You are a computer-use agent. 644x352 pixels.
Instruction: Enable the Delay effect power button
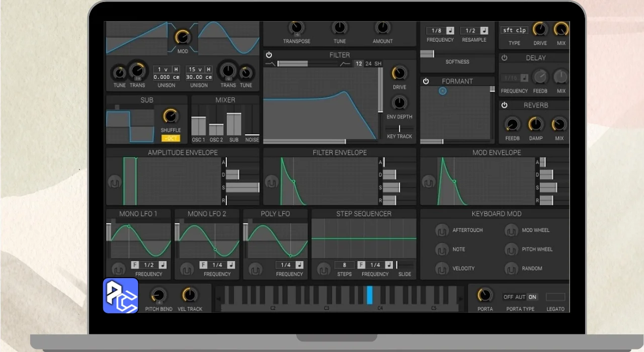[504, 58]
